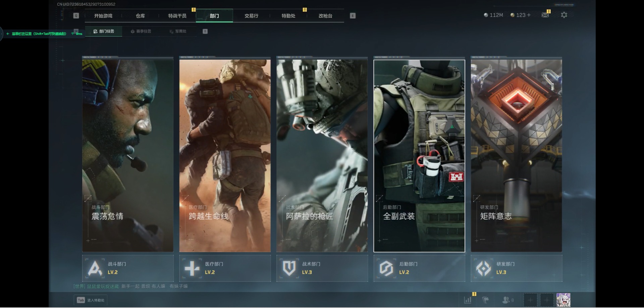This screenshot has height=308, width=644.
Task: Click LV.2 under the 后勤部门 label
Action: pos(404,272)
